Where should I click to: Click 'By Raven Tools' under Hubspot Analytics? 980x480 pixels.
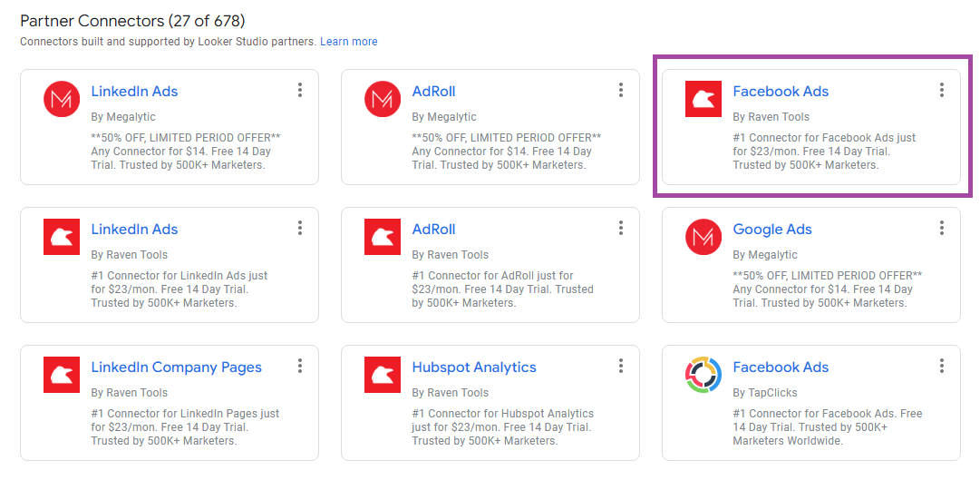(450, 392)
